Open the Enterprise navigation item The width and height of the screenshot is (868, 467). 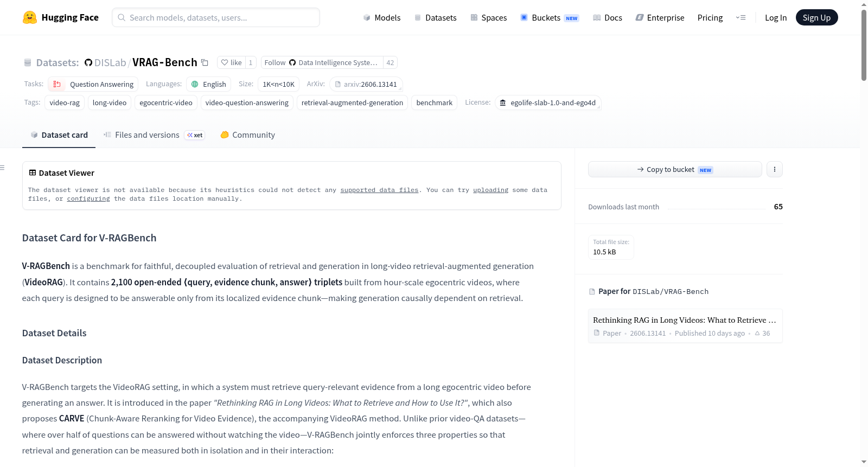[660, 17]
